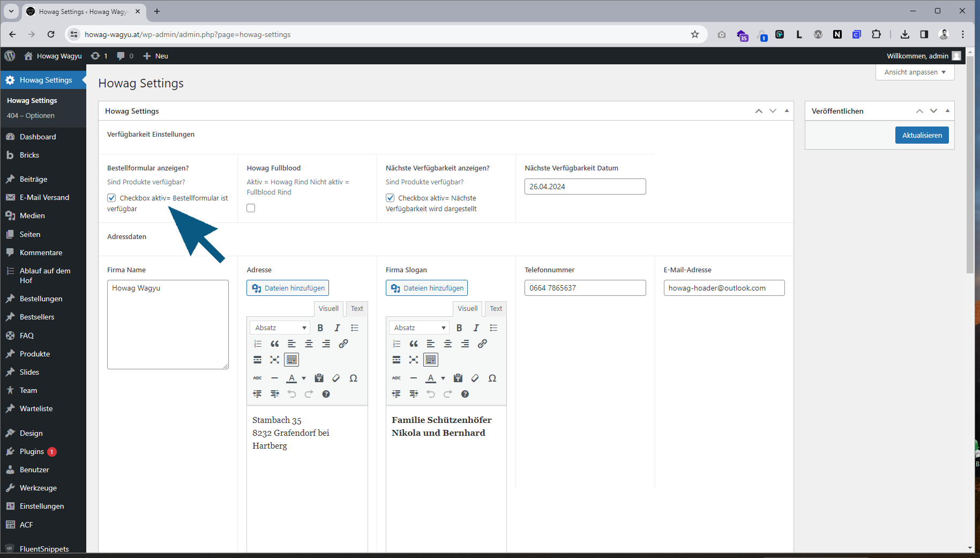Expand Ansicht anpassen screen options
Viewport: 980px width, 558px height.
(915, 72)
